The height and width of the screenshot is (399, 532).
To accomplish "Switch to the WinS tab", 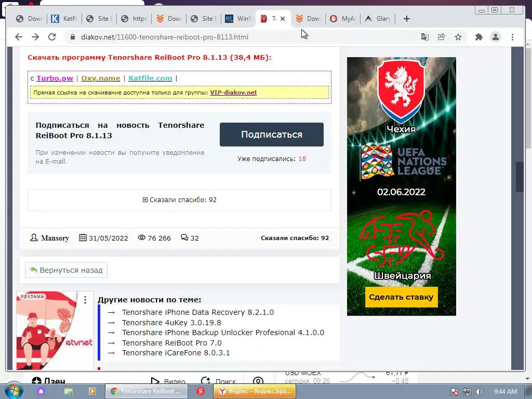I will click(238, 19).
